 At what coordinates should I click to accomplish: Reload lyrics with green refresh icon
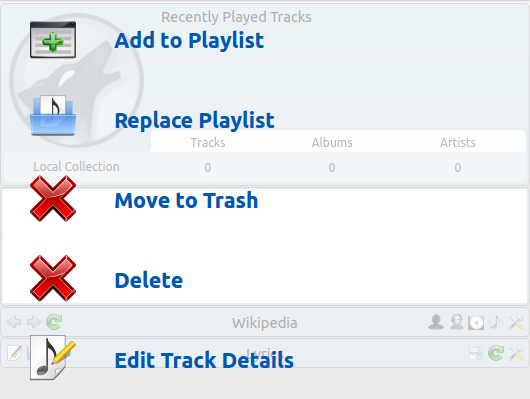tap(496, 353)
